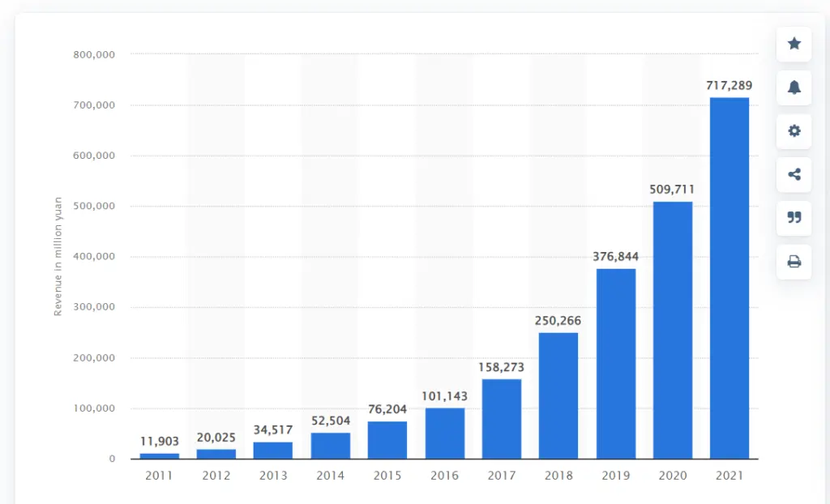Screen dimensions: 830x504
Task: Open chart settings with gear icon
Action: [x=794, y=130]
